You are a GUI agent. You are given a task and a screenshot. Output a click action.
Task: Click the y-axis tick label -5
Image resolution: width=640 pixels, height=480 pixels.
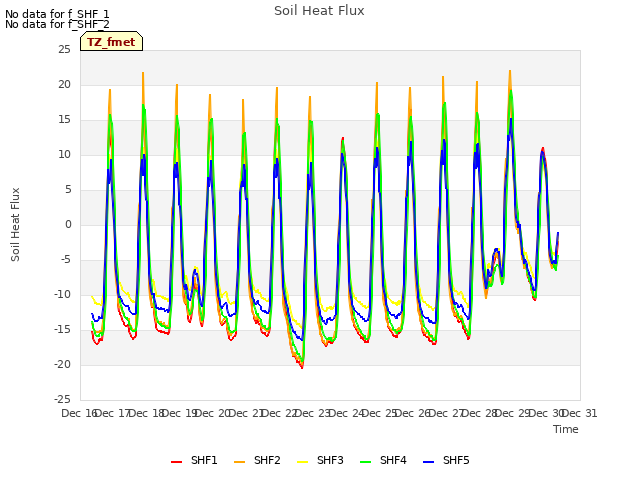[x=67, y=260]
